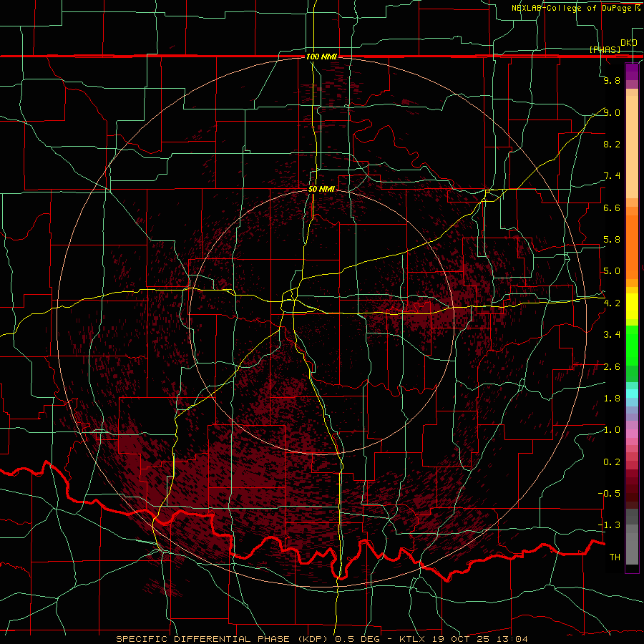Click the 1.0 scale value

tap(612, 430)
